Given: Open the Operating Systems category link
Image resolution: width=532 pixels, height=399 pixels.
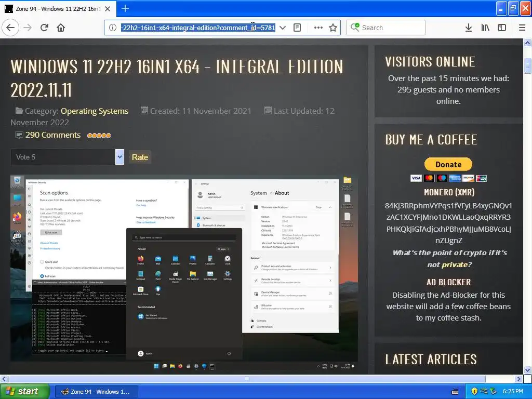Looking at the screenshot, I should pos(95,111).
